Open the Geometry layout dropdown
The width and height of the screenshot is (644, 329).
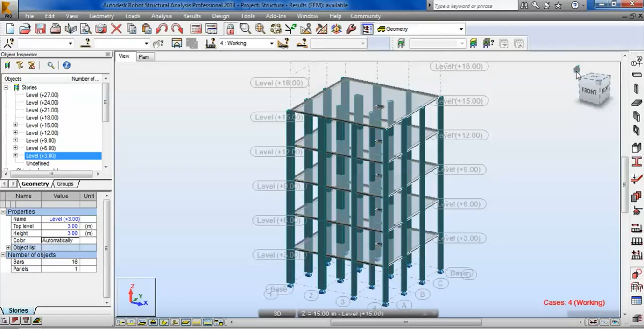[461, 29]
